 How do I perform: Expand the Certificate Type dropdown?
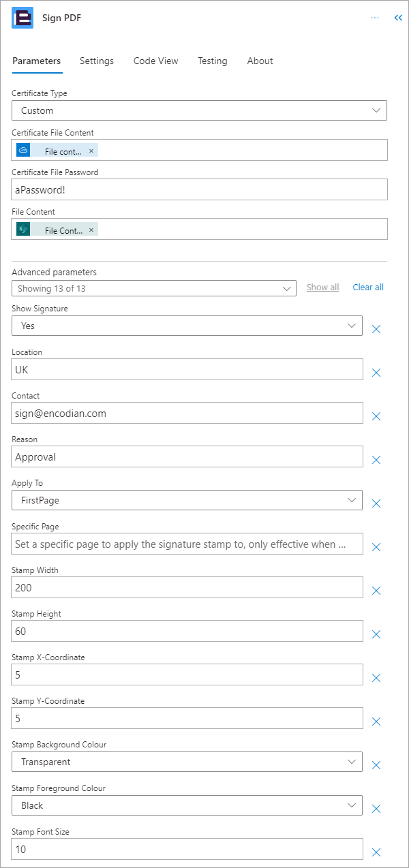[x=199, y=110]
